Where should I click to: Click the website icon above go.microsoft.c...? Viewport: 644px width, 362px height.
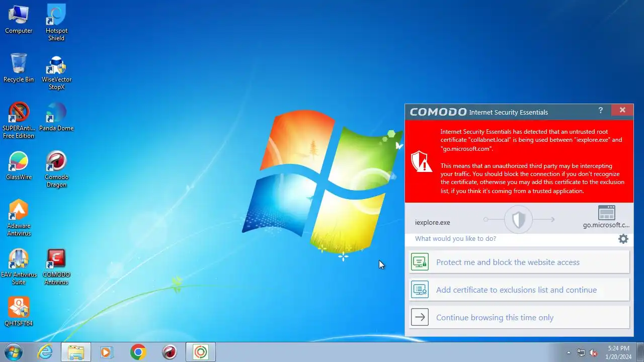(607, 212)
